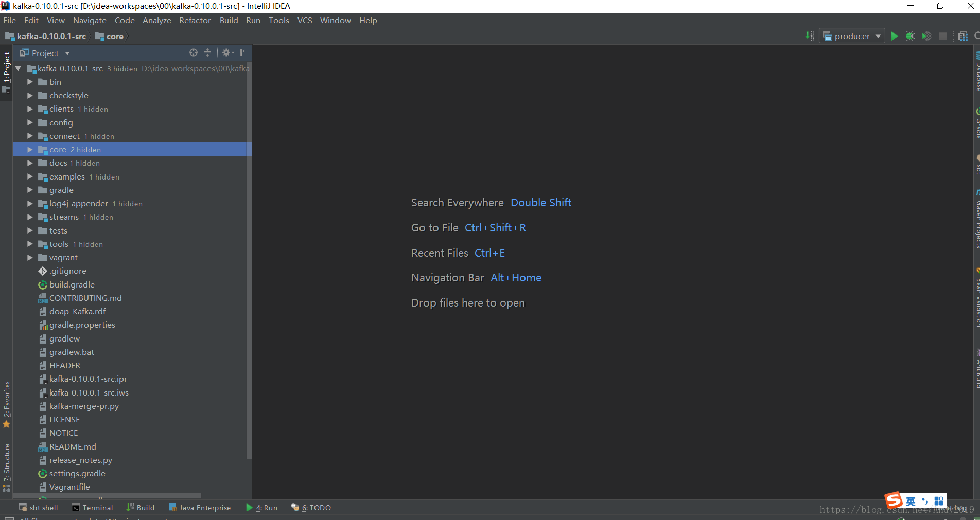The image size is (980, 520).
Task: Click kafka-0.10.0.1-src in navigation breadcrumb
Action: coord(46,36)
